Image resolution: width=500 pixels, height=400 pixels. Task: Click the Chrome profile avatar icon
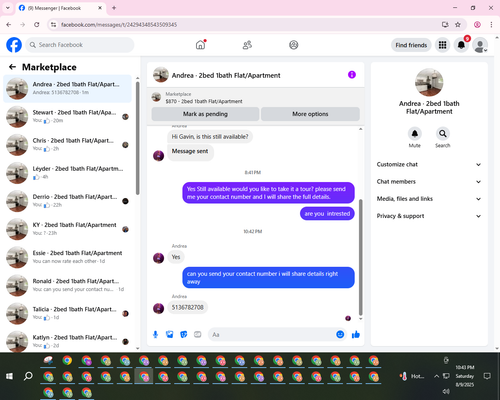(477, 25)
